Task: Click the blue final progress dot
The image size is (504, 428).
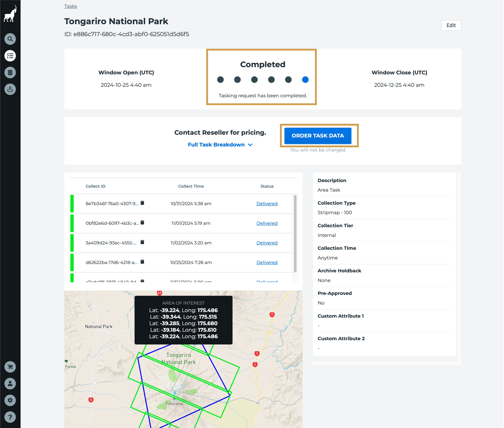Action: click(x=305, y=80)
